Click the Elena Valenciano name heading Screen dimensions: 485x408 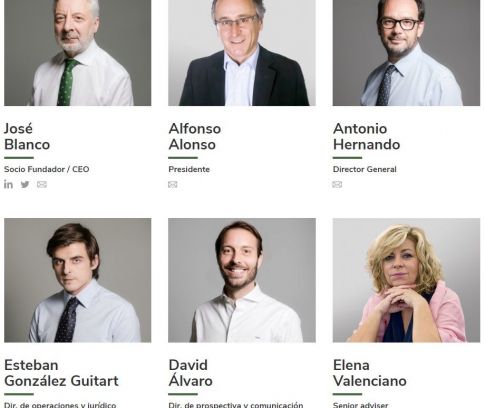tap(370, 373)
